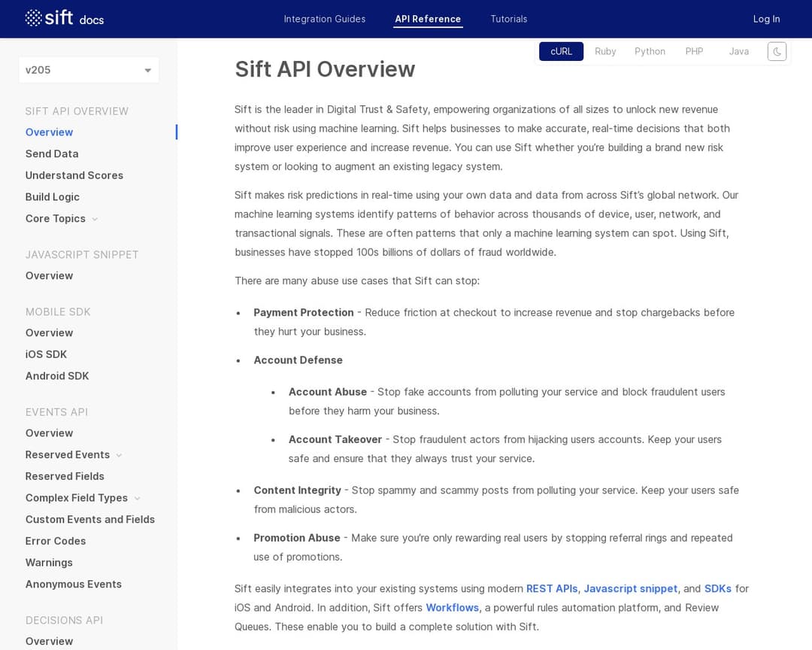Open Send Data in sidebar
Image resolution: width=812 pixels, height=650 pixels.
pyautogui.click(x=52, y=154)
